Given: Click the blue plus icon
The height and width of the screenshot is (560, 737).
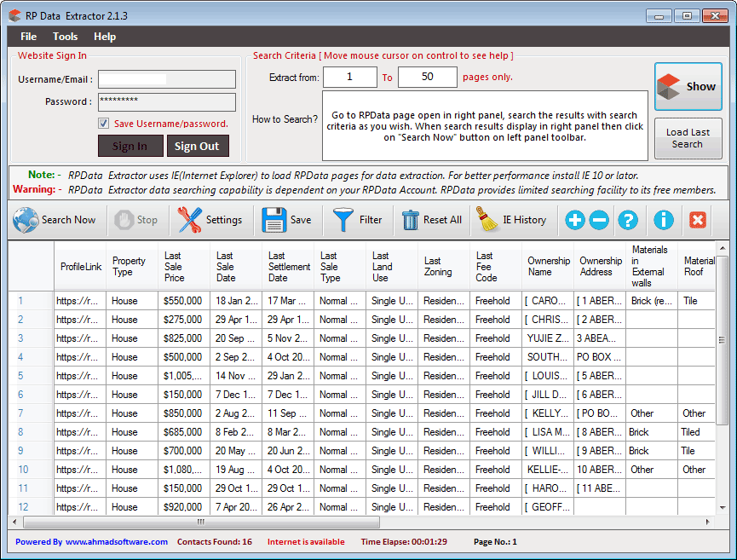Looking at the screenshot, I should pyautogui.click(x=575, y=220).
